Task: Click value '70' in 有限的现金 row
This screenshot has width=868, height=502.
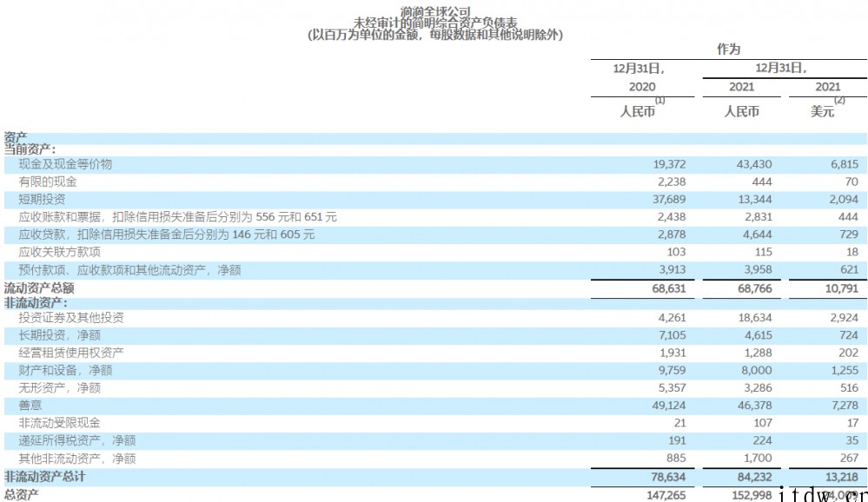Action: coord(851,182)
